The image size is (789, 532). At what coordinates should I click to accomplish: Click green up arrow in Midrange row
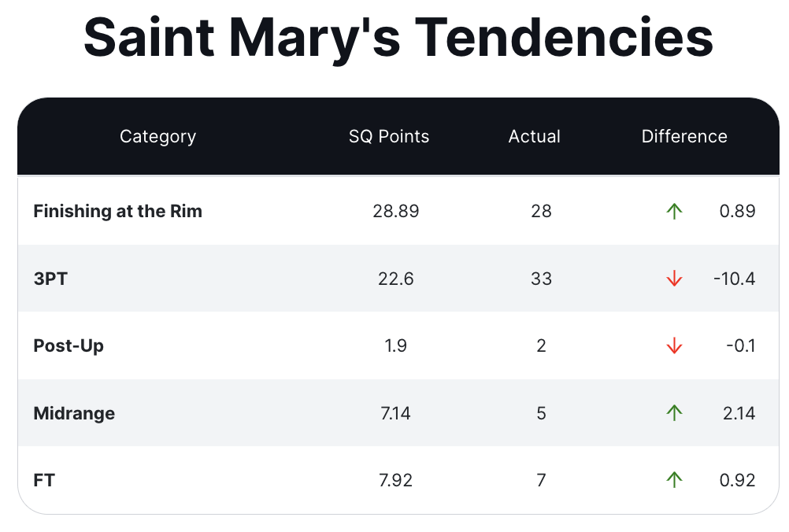pyautogui.click(x=673, y=413)
